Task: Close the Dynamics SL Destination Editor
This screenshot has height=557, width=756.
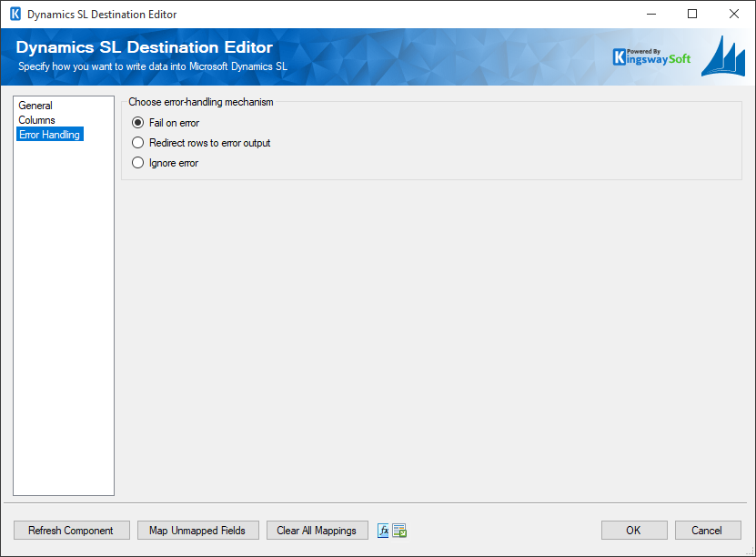Action: pyautogui.click(x=734, y=14)
